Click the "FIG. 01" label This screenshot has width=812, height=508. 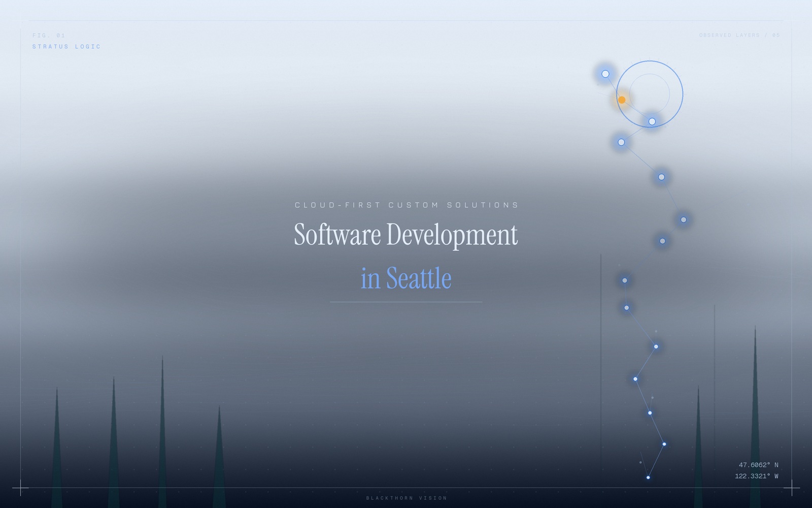click(49, 36)
